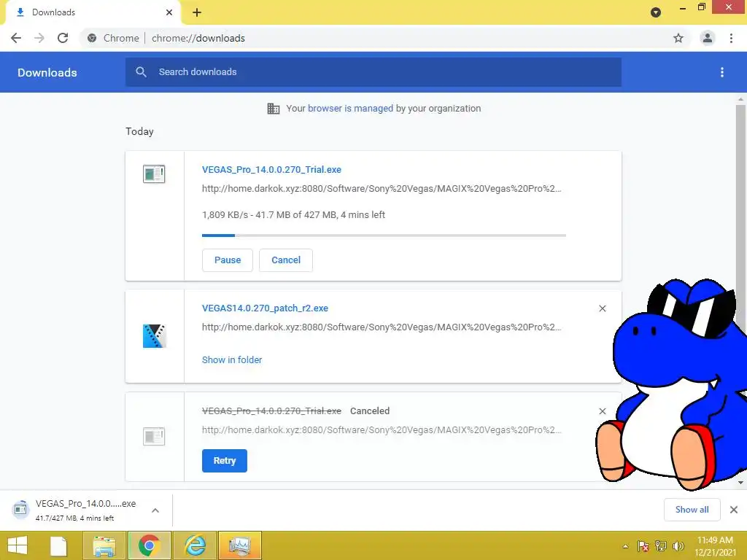The height and width of the screenshot is (560, 747).
Task: Click the network tray icon
Action: click(661, 546)
